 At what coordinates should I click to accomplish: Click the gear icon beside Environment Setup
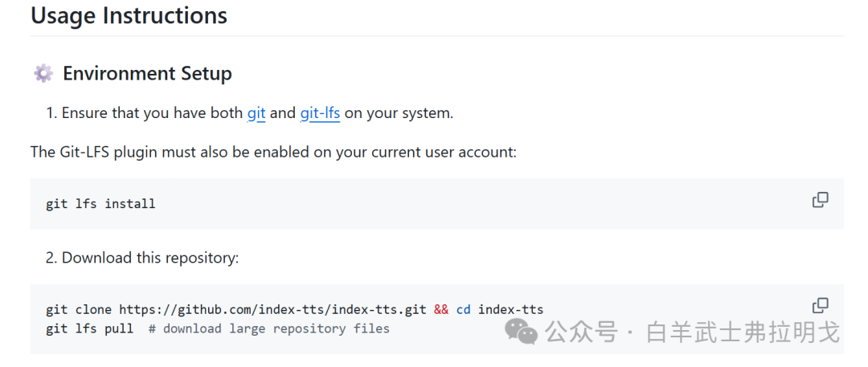[x=43, y=74]
